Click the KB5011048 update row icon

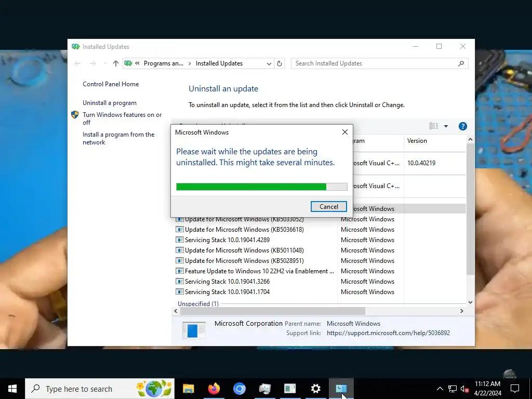(179, 250)
